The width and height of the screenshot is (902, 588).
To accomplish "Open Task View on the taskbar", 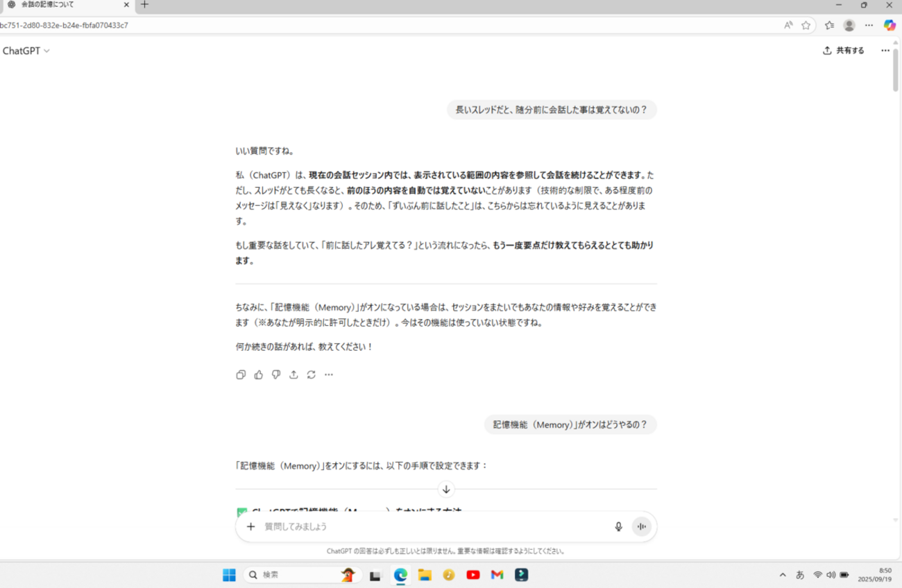I will pos(376,575).
